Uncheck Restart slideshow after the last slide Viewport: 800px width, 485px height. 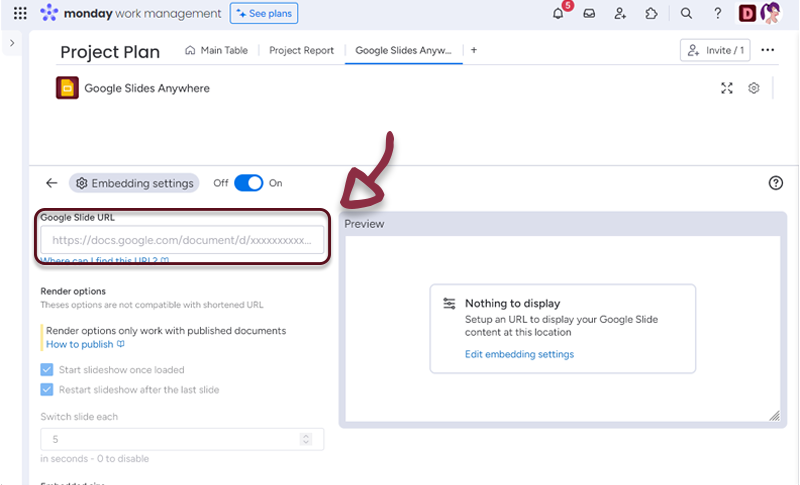point(47,390)
